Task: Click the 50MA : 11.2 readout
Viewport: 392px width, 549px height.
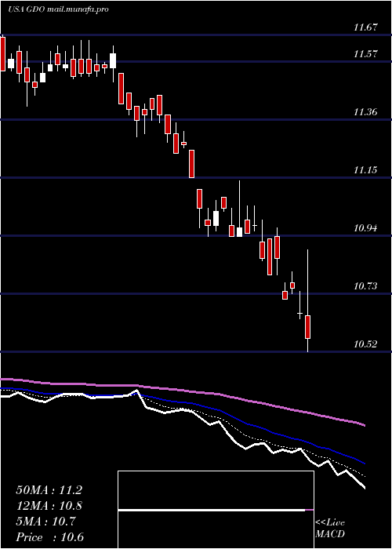Action: tap(49, 490)
